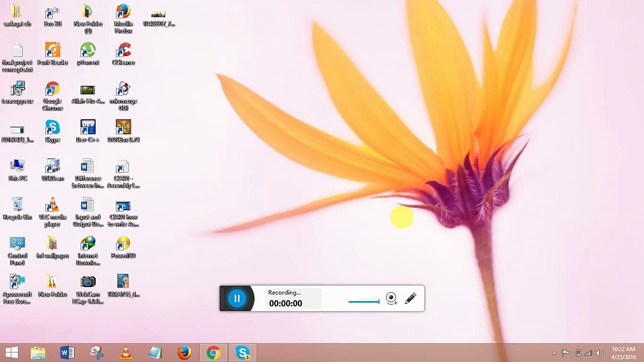The width and height of the screenshot is (644, 362).
Task: Select the Difference between In... Word document
Action: coord(88,174)
